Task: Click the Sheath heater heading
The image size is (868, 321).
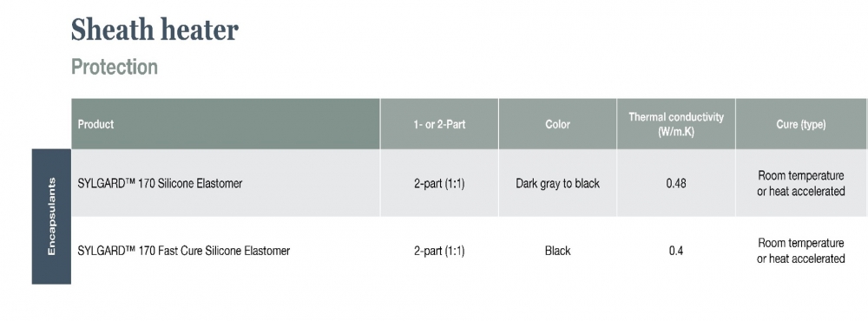Action: [155, 29]
